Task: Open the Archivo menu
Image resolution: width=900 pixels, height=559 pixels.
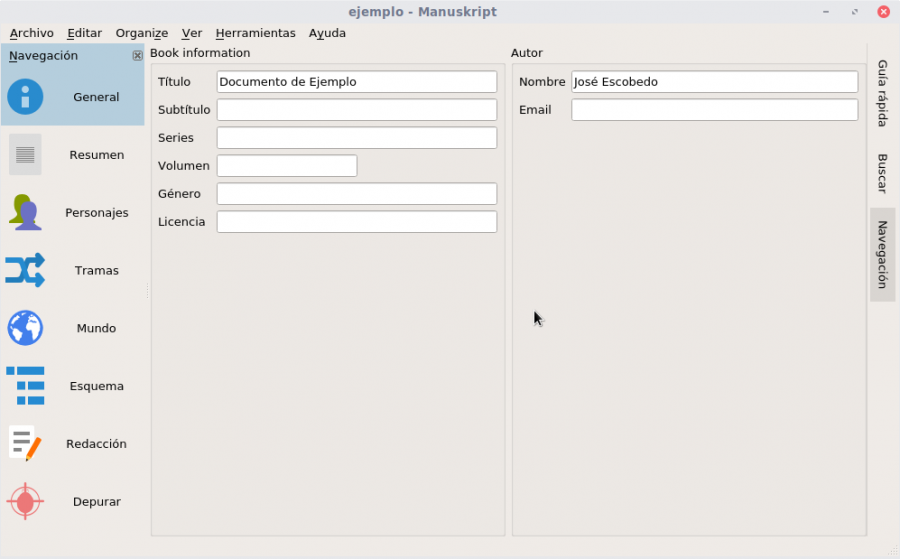Action: point(32,33)
